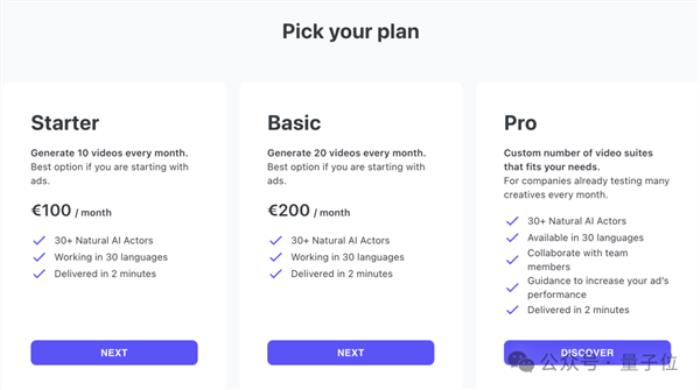Click checkmark beside Collaborate with team members
Image resolution: width=700 pixels, height=390 pixels.
pyautogui.click(x=512, y=260)
